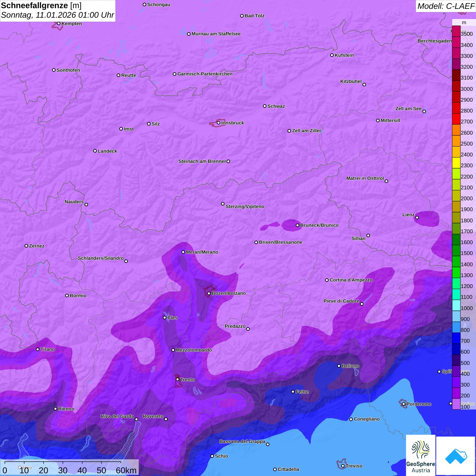Screen dimensions: 476x476
Task: Click the 'Murnau am Staffelsee' label
Action: point(216,34)
